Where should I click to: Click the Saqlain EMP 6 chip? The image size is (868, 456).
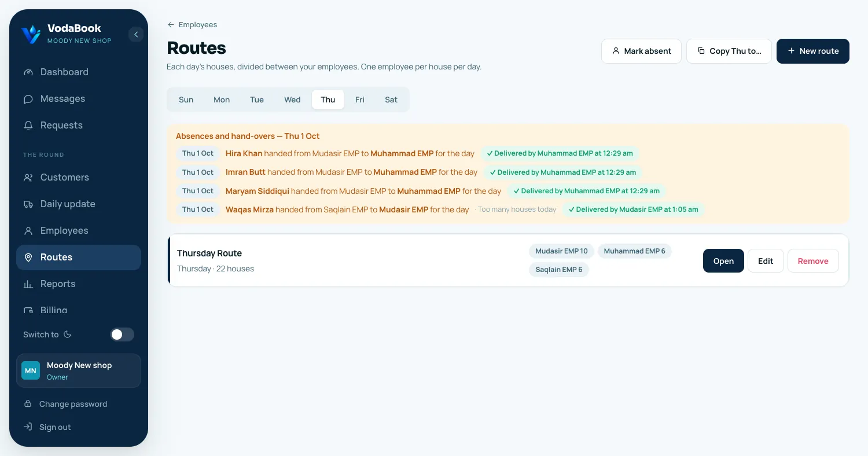(x=559, y=270)
